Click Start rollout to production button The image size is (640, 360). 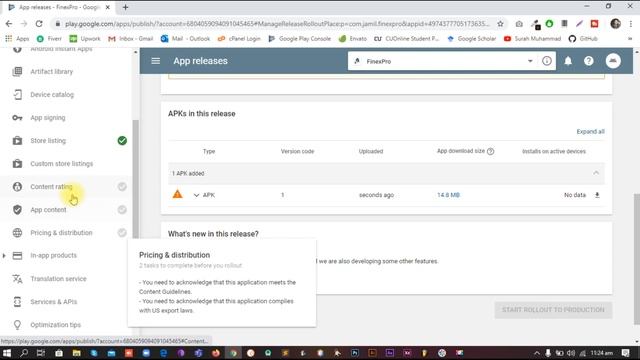pyautogui.click(x=553, y=310)
